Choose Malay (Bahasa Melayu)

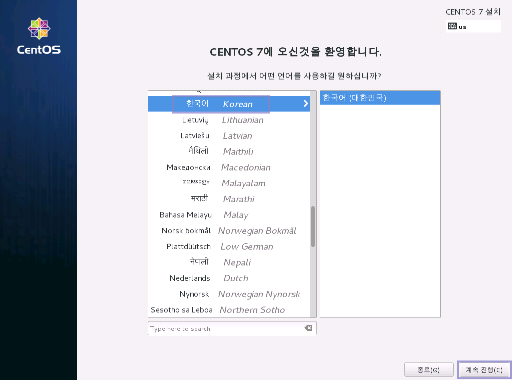[x=229, y=215]
